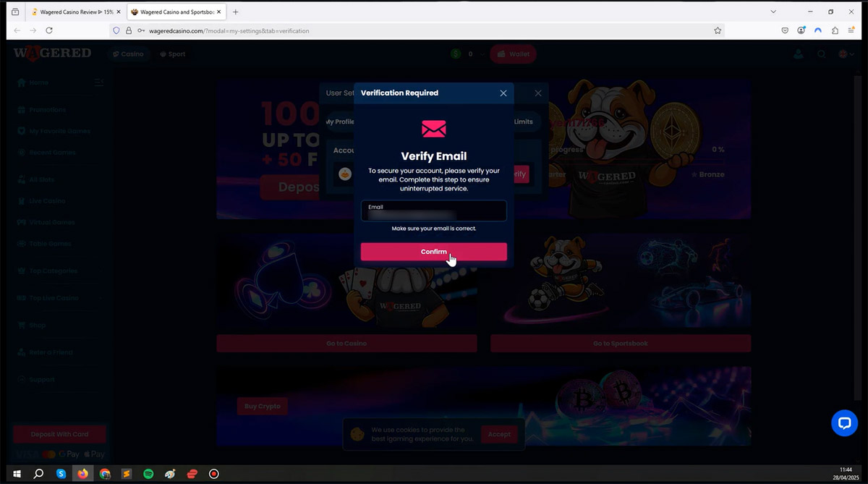Open Skype from the taskbar
The height and width of the screenshot is (484, 868).
click(x=61, y=474)
